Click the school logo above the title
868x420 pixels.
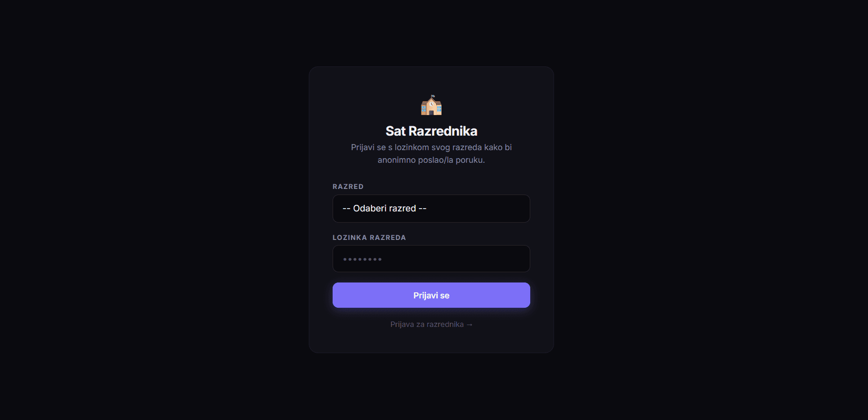point(431,105)
